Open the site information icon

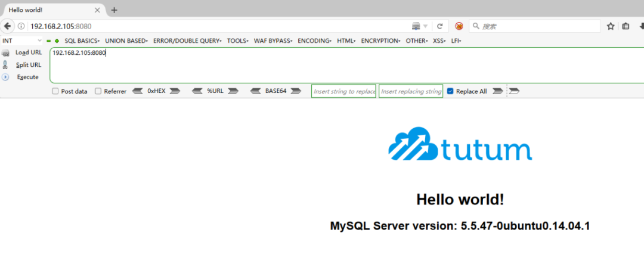coord(21,26)
